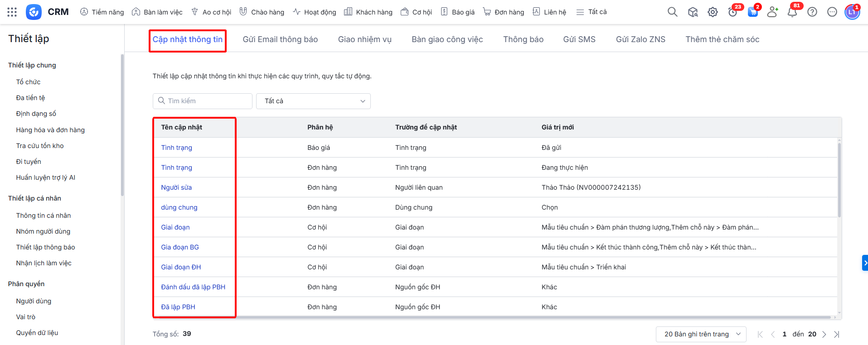Open the notifications bell icon
The width and height of the screenshot is (868, 345).
tap(792, 12)
